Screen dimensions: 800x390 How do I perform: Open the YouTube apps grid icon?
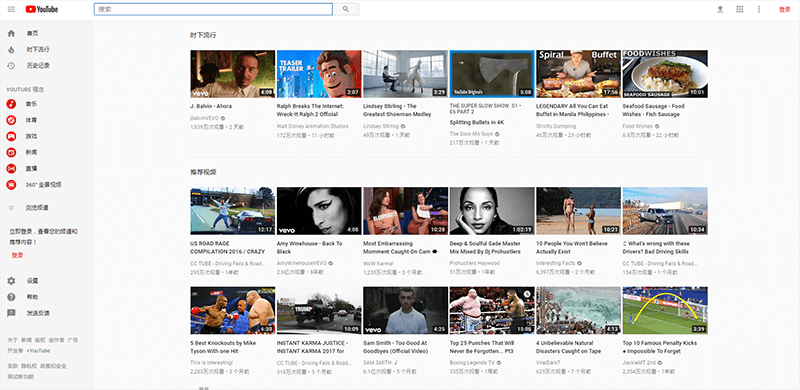click(739, 9)
